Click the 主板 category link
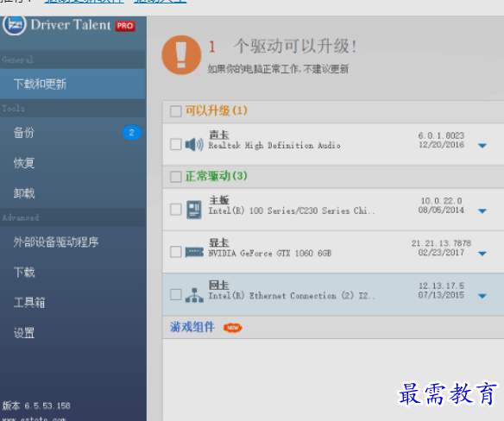The image size is (504, 421). 219,200
